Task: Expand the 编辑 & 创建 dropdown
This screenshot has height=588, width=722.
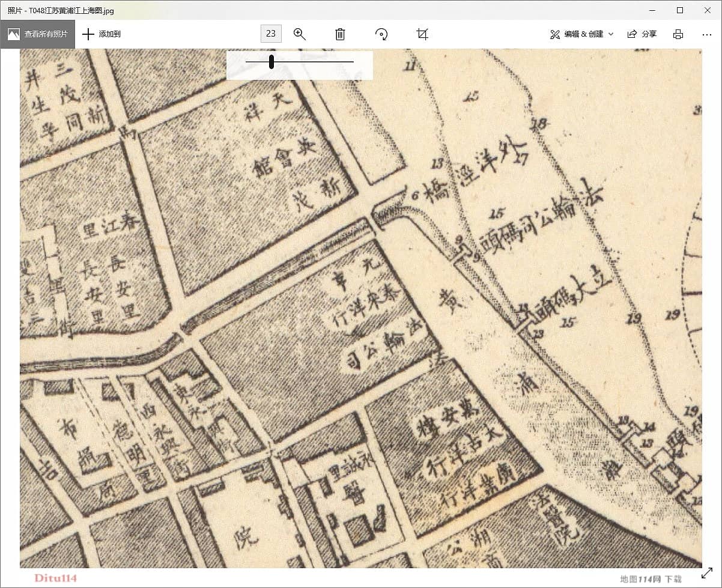Action: [581, 34]
